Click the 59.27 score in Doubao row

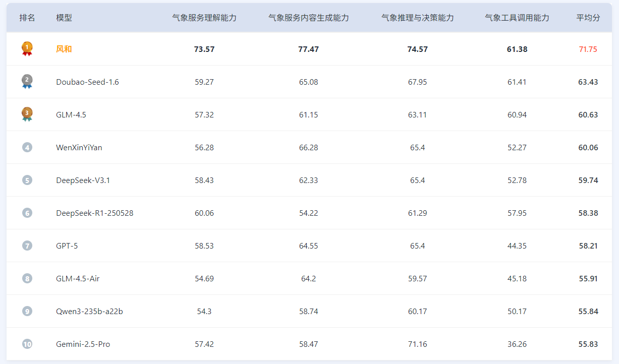click(x=204, y=82)
